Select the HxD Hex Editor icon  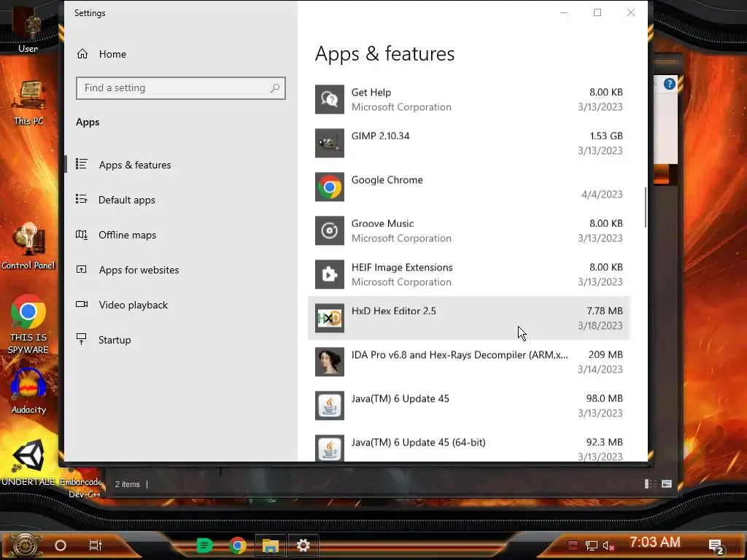329,318
